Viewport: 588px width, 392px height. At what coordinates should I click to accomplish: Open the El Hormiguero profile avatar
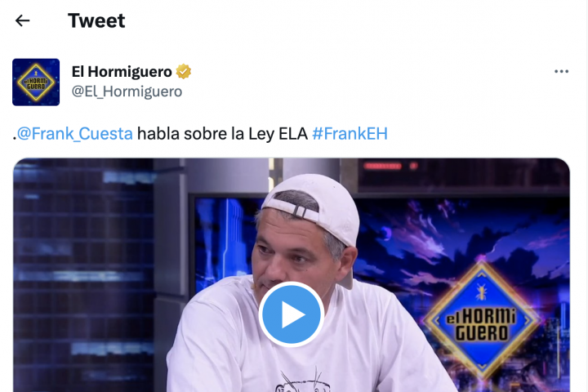click(36, 82)
